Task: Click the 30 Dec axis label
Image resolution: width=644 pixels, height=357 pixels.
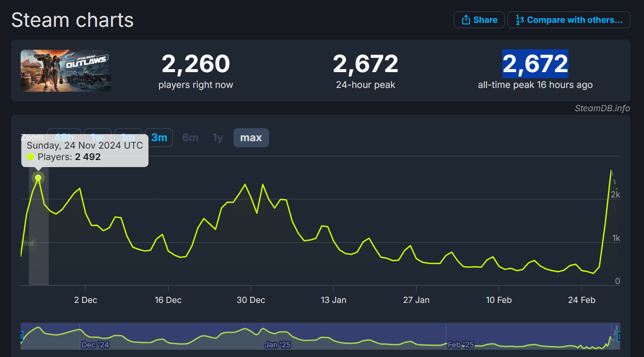Action: [251, 300]
